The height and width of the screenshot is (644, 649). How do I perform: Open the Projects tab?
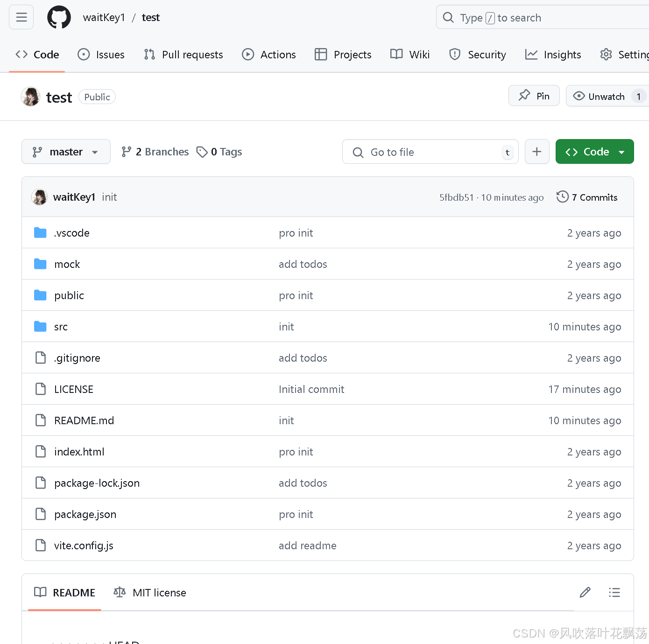click(x=343, y=55)
